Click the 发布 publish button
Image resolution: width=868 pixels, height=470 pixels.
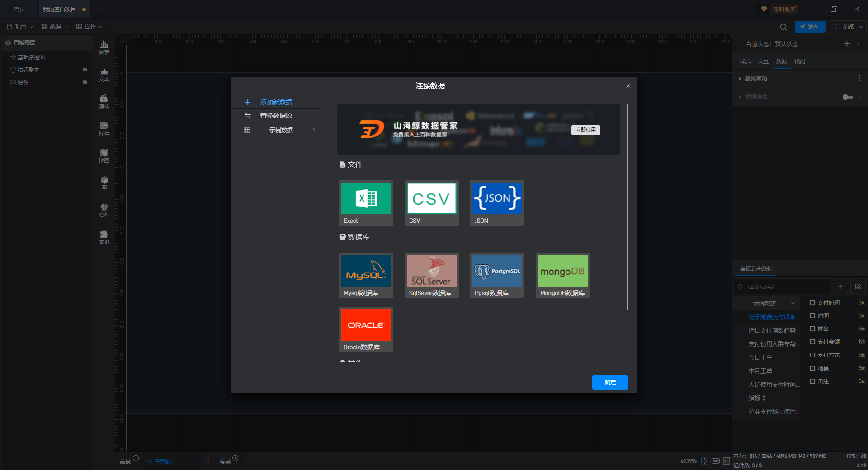point(810,27)
